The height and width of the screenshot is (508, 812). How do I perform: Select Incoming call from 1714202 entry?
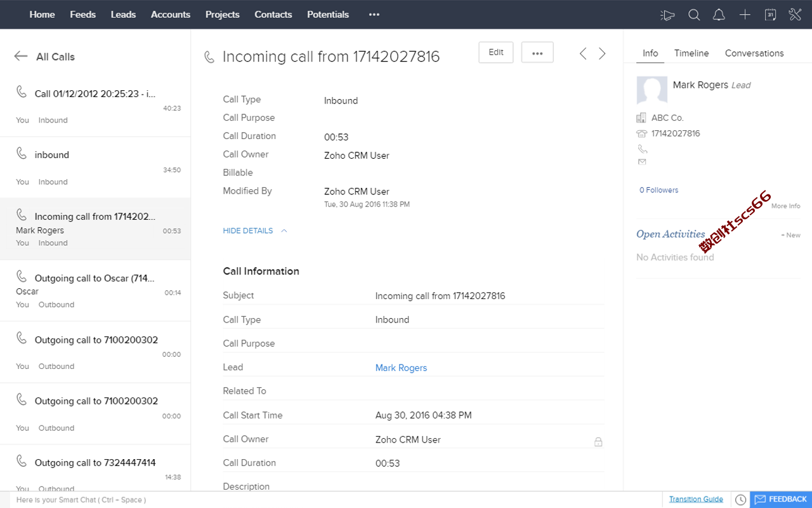(x=95, y=229)
